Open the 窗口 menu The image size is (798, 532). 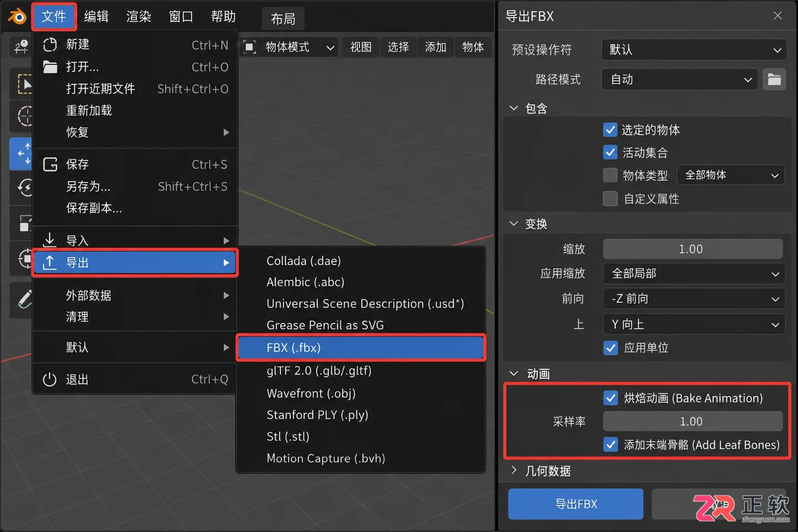(181, 17)
